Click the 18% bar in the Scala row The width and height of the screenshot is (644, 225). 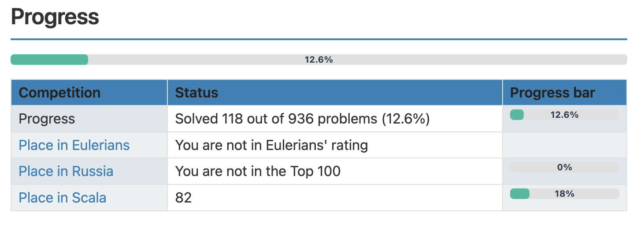coord(564,194)
